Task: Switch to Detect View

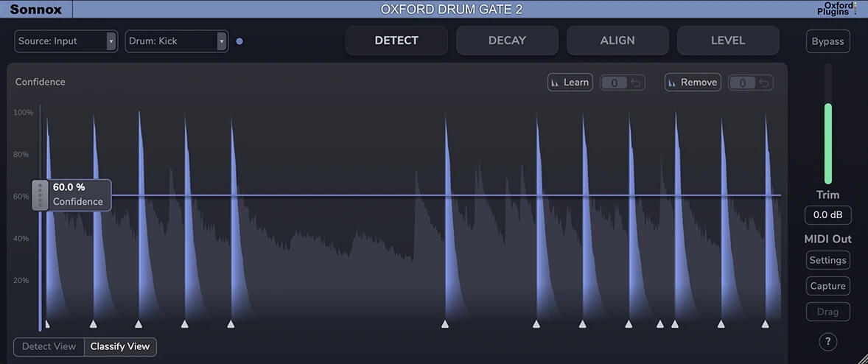Action: pyautogui.click(x=49, y=346)
